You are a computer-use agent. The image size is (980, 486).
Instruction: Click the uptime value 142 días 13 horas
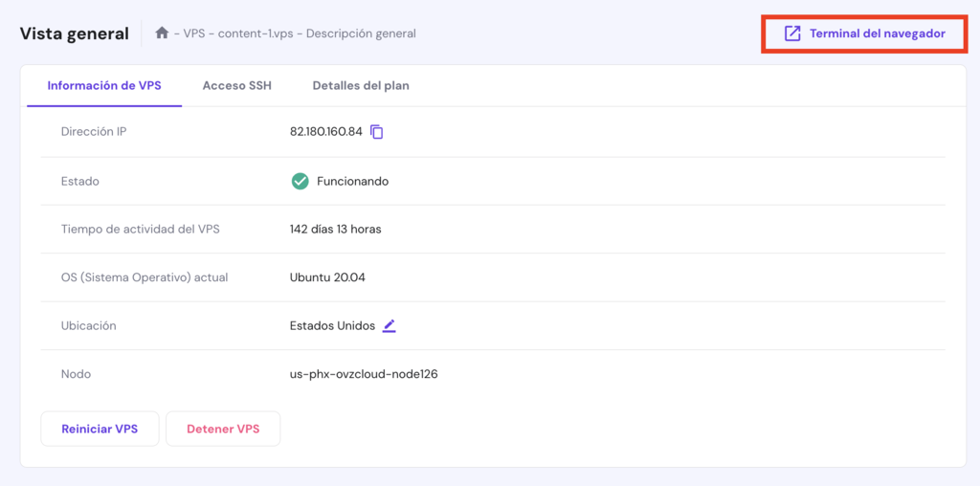[x=335, y=230]
